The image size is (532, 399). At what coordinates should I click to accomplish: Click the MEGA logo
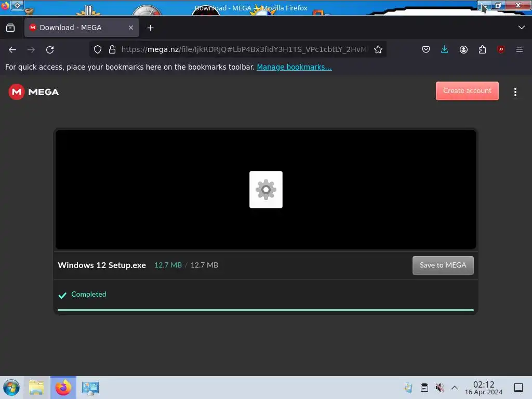click(x=34, y=91)
